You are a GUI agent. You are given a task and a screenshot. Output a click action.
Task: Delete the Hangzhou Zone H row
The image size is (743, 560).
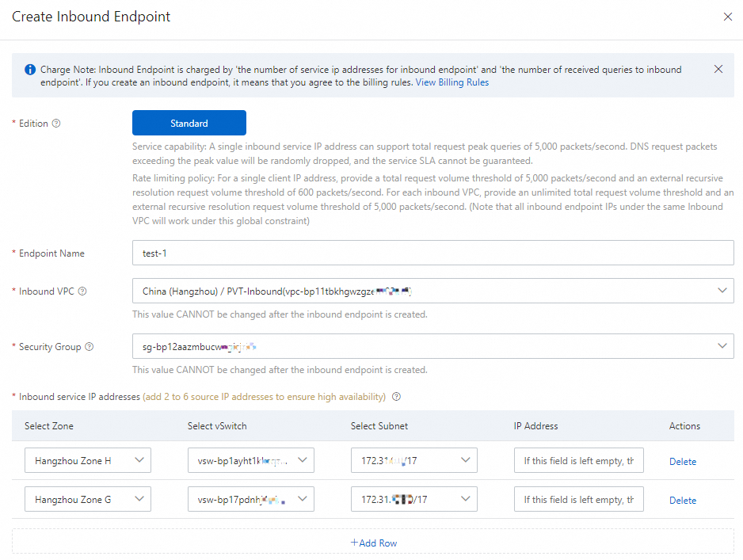[683, 461]
